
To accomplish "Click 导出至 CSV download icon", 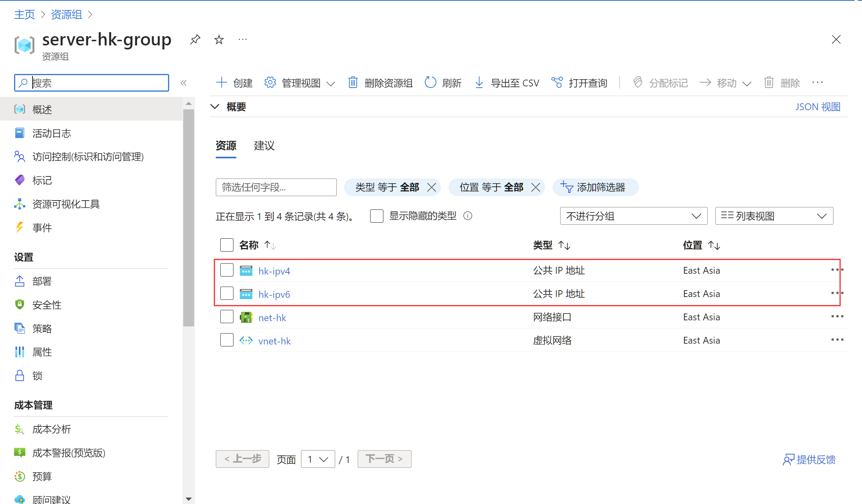I will click(x=479, y=83).
